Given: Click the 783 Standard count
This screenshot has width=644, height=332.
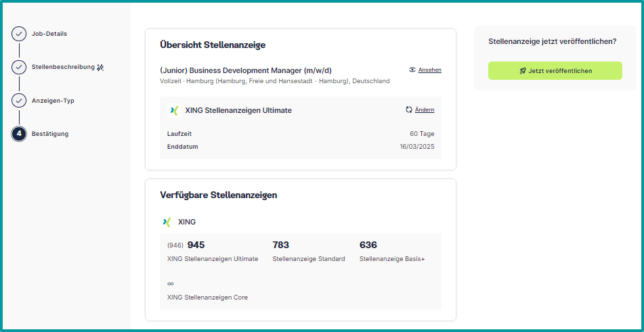Looking at the screenshot, I should (x=281, y=245).
